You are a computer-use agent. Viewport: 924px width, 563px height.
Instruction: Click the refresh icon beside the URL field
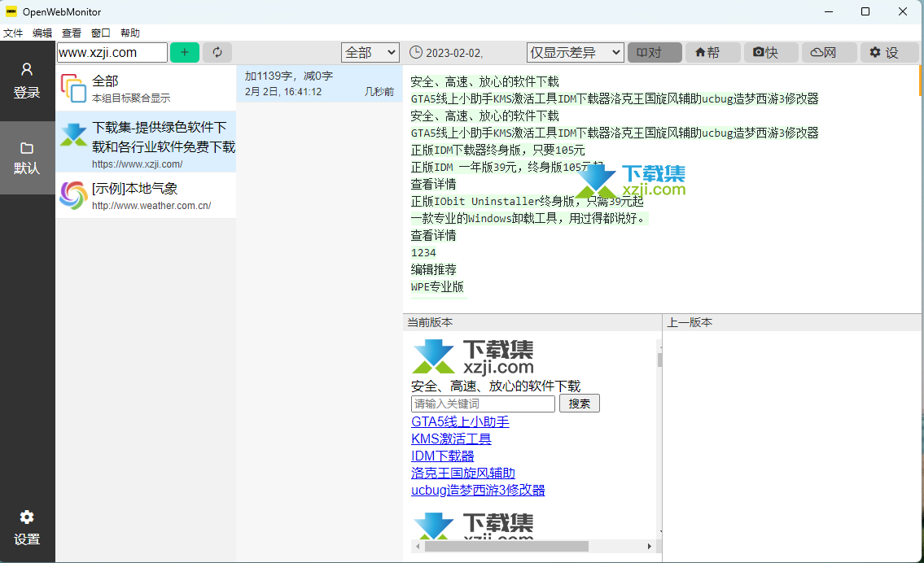pyautogui.click(x=217, y=52)
